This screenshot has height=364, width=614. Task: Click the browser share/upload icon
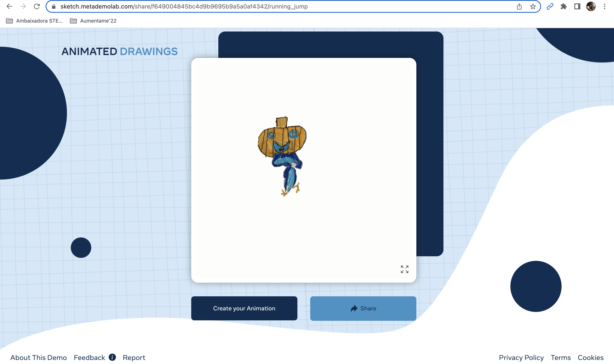pos(519,6)
